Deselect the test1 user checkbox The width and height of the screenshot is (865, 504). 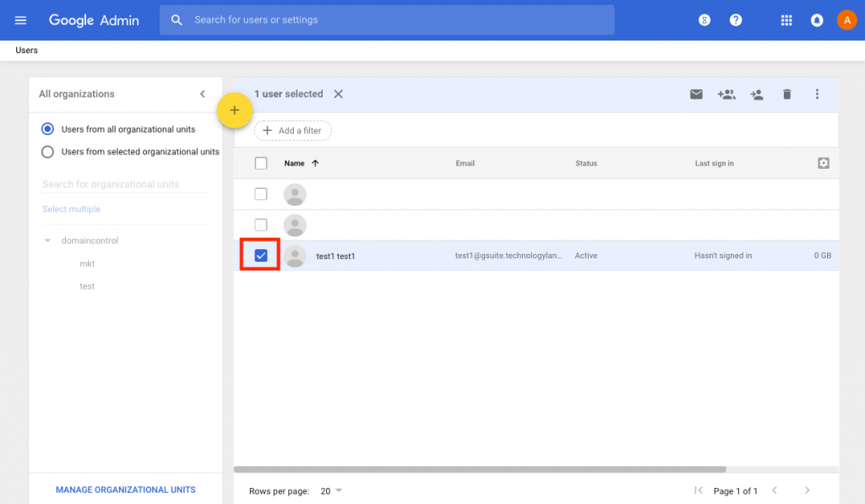point(259,254)
